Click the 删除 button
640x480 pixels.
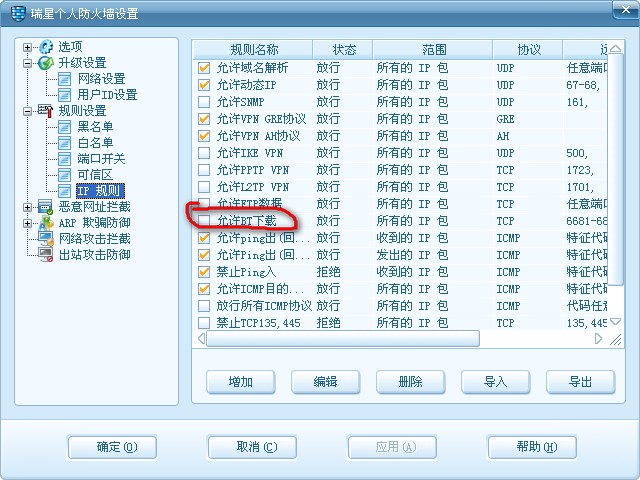pyautogui.click(x=410, y=382)
